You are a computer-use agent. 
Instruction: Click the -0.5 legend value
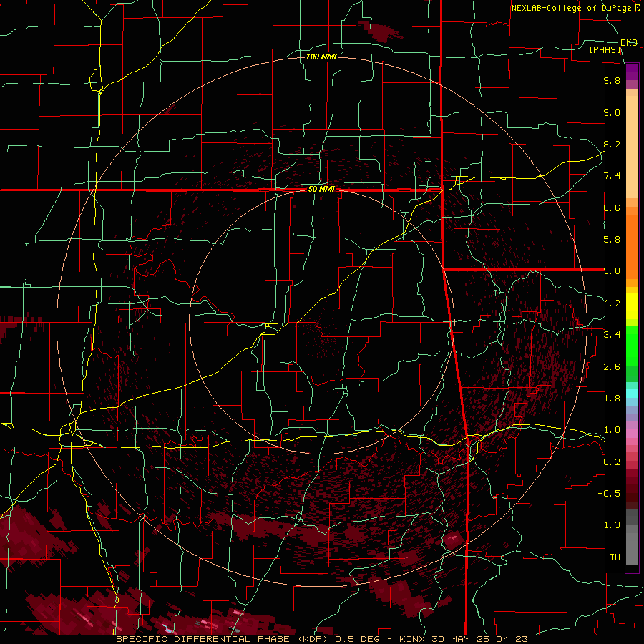tap(609, 494)
